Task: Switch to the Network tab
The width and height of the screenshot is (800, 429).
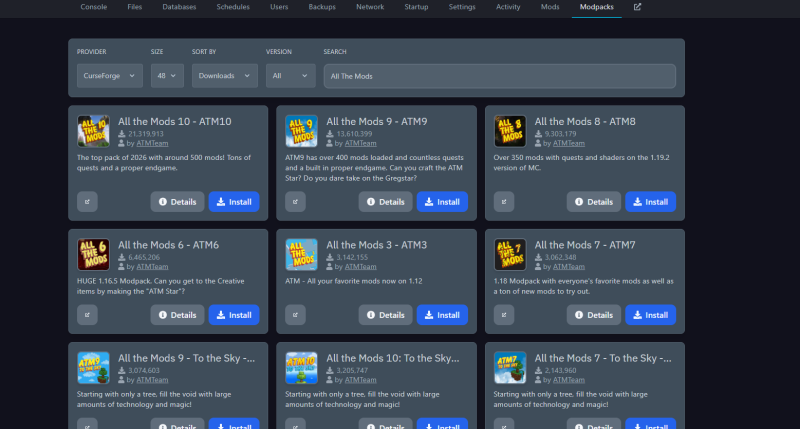Action: pos(370,7)
